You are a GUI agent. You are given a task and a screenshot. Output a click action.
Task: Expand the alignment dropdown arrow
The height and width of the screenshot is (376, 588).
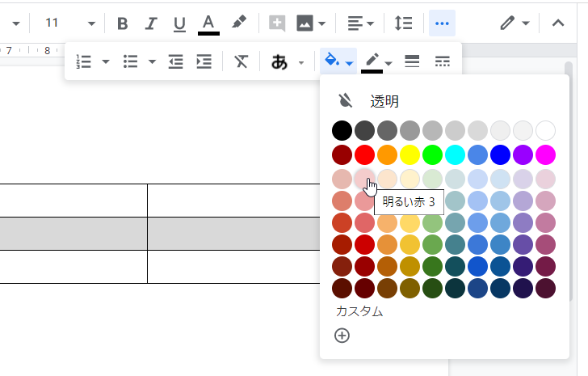[371, 23]
